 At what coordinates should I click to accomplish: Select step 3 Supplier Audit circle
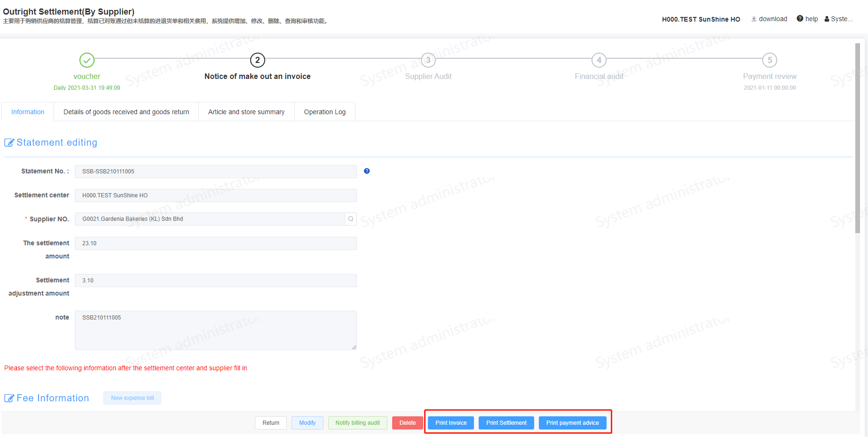[428, 60]
